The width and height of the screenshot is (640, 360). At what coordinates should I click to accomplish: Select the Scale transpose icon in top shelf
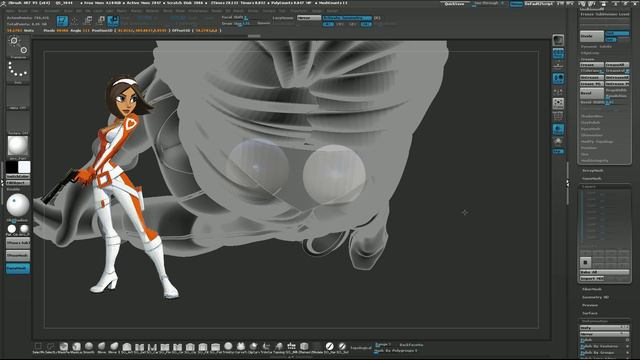pyautogui.click(x=100, y=21)
